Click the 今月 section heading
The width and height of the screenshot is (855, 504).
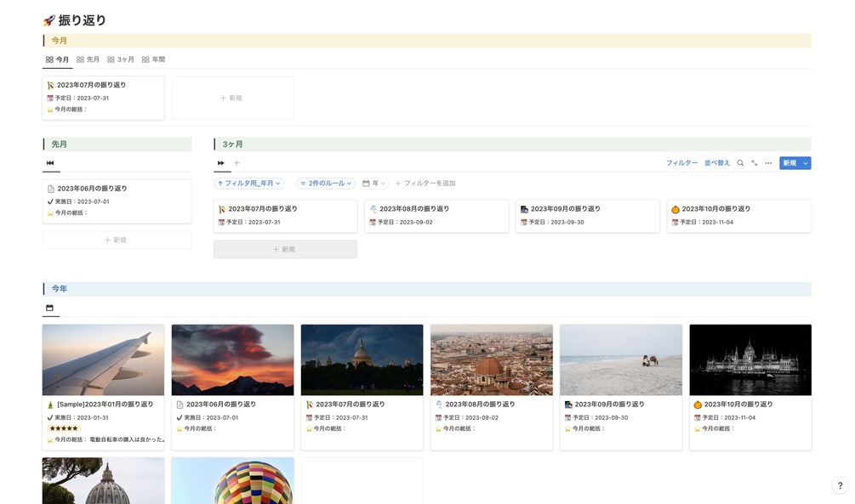coord(59,41)
